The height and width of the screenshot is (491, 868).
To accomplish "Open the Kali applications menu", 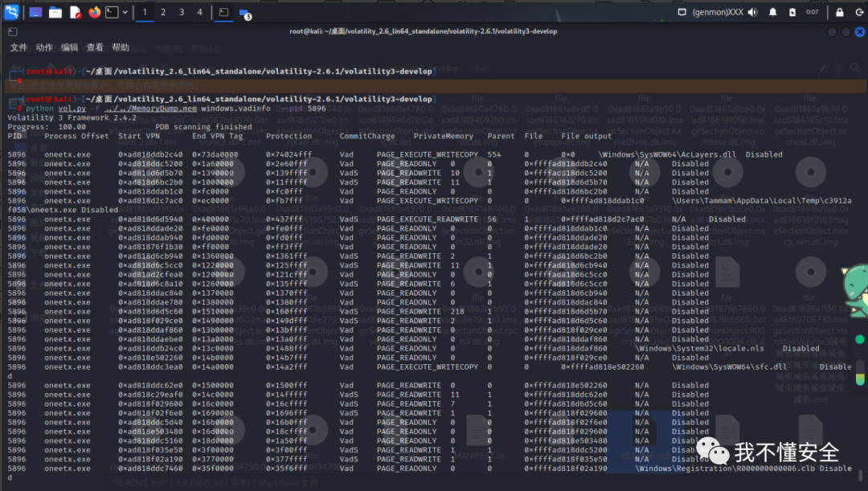I will pyautogui.click(x=11, y=11).
